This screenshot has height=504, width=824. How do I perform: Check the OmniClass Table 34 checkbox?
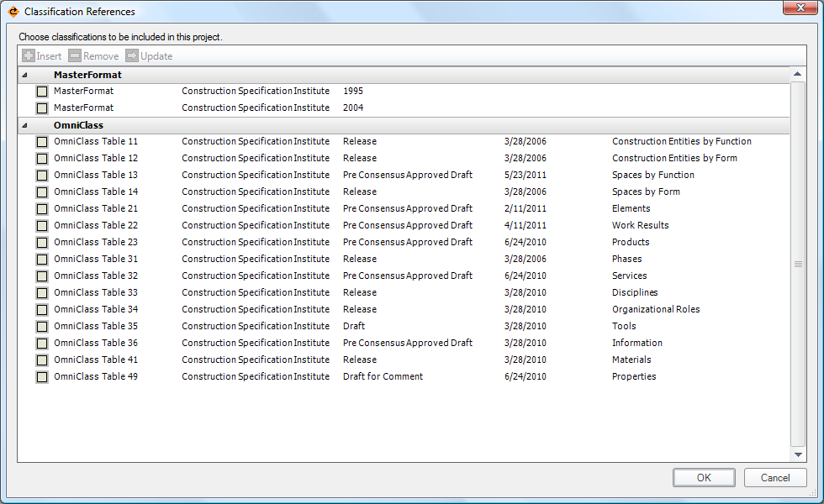coord(42,310)
